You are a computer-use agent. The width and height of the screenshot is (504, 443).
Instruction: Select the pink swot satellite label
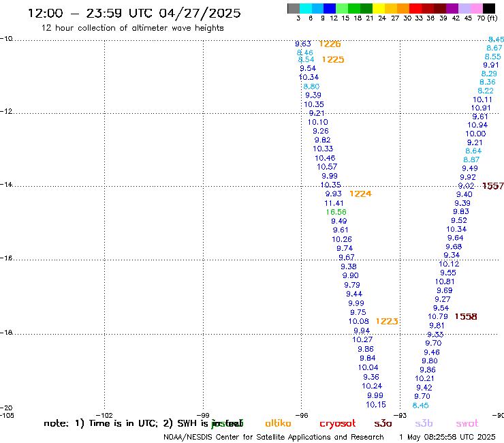tap(467, 424)
